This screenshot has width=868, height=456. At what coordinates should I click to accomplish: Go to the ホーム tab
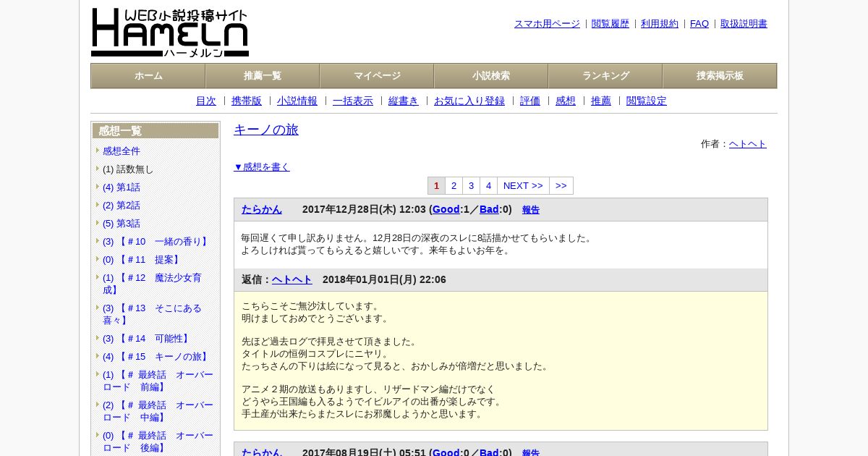pyautogui.click(x=148, y=76)
